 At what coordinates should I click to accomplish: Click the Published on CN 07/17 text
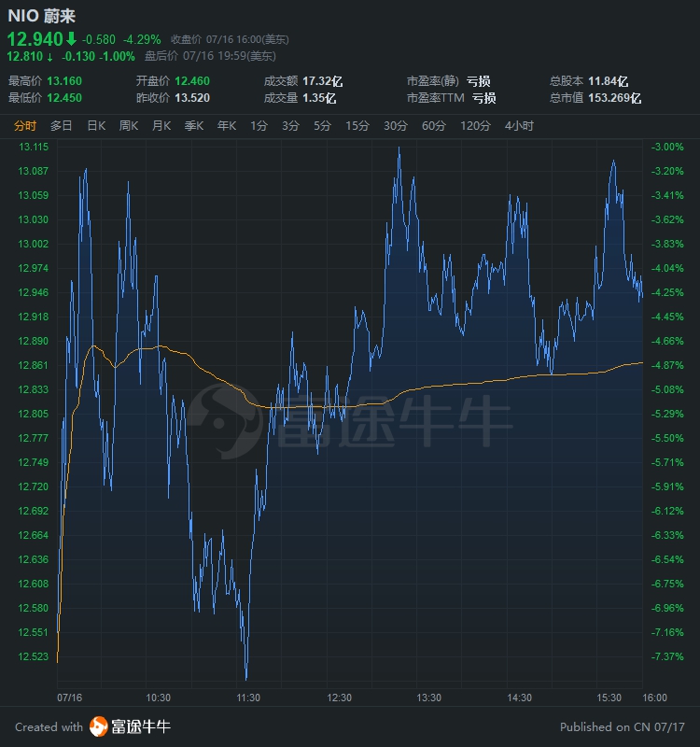point(623,727)
